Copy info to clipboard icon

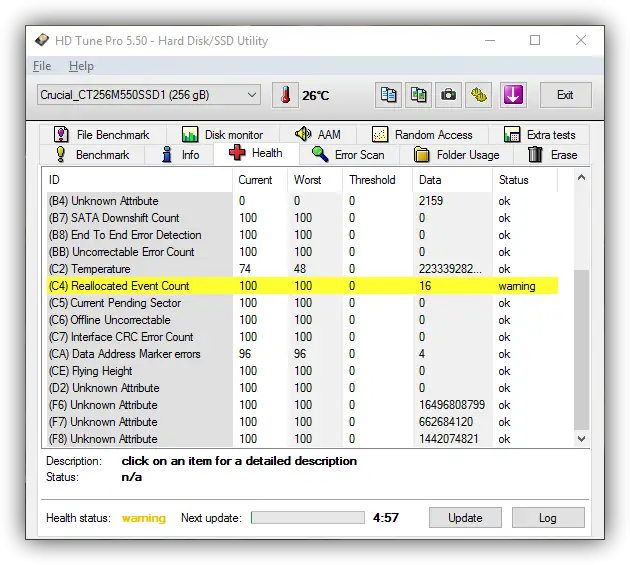click(388, 95)
